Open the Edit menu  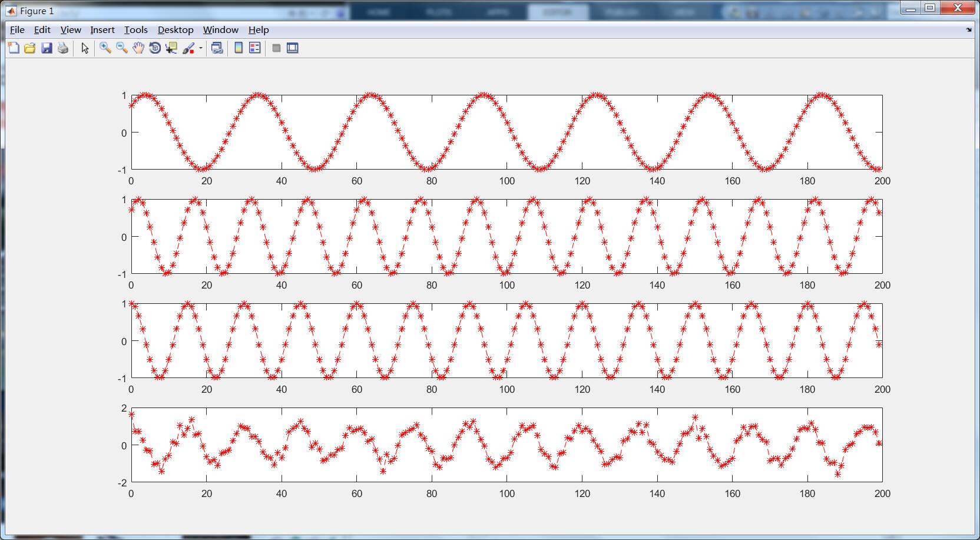click(42, 29)
